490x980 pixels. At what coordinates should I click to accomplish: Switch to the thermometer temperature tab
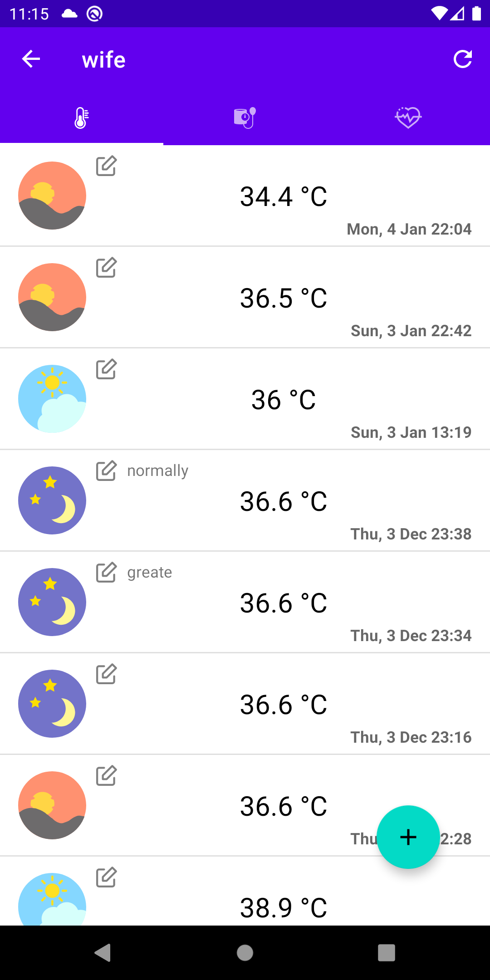(x=81, y=118)
